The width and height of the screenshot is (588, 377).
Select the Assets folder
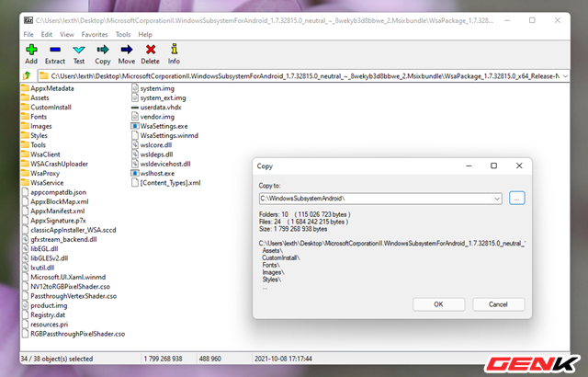35,97
